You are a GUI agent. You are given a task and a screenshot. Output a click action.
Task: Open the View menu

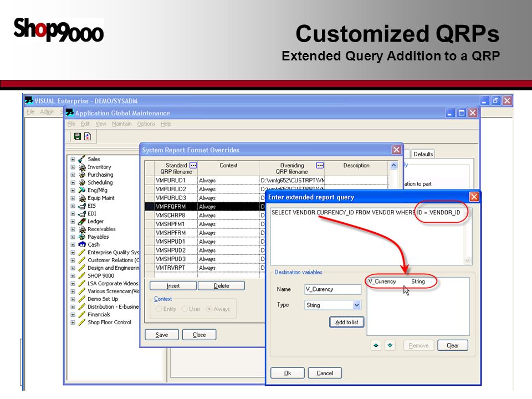101,124
